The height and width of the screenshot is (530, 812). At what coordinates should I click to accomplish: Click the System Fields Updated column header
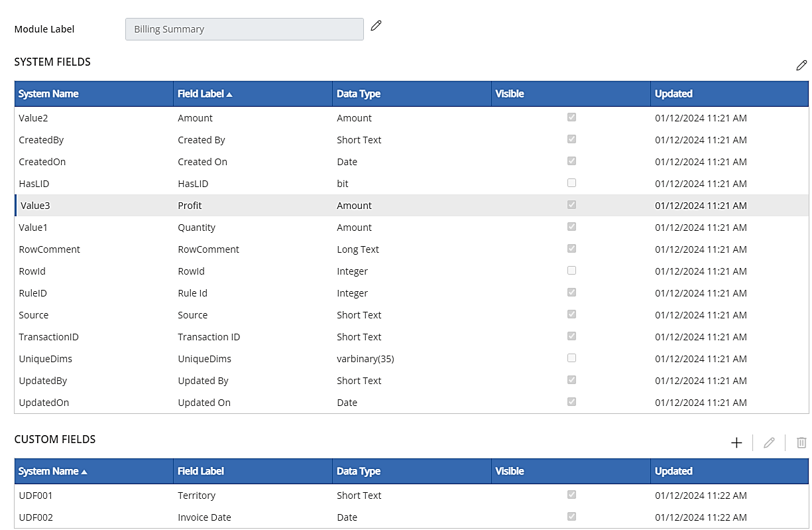point(673,94)
